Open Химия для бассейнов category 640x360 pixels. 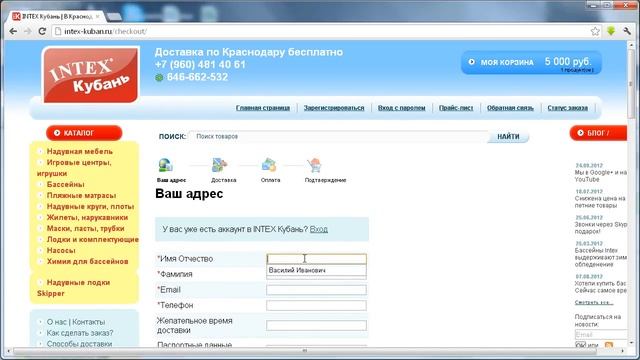click(87, 262)
